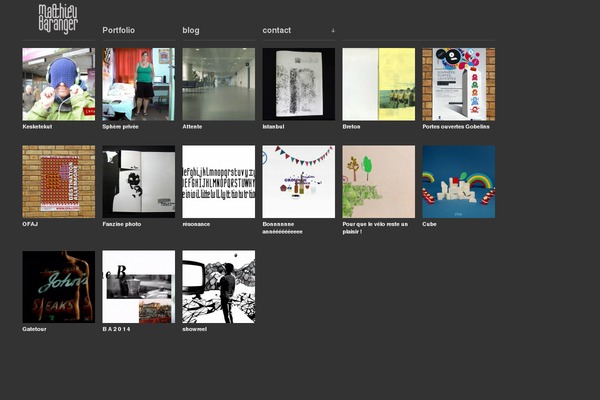Click the résonance title link
The image size is (600, 400).
(x=196, y=224)
